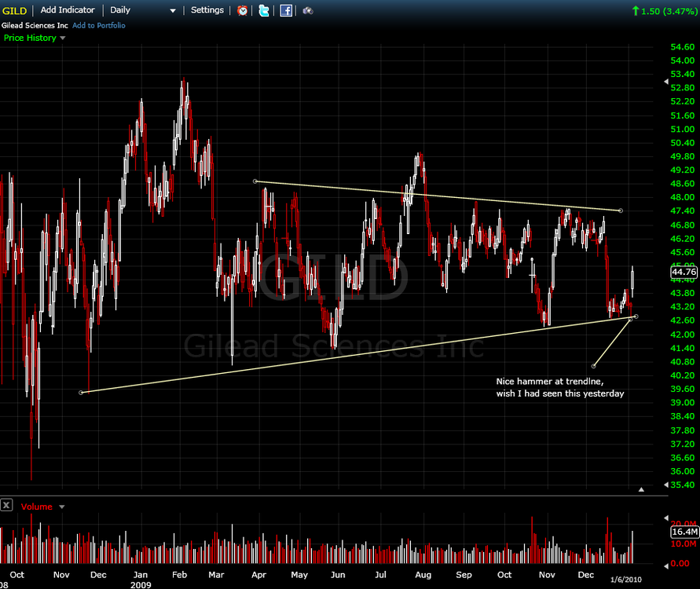The width and height of the screenshot is (700, 589).
Task: Click the upper trendline left endpoint handle
Action: [255, 181]
